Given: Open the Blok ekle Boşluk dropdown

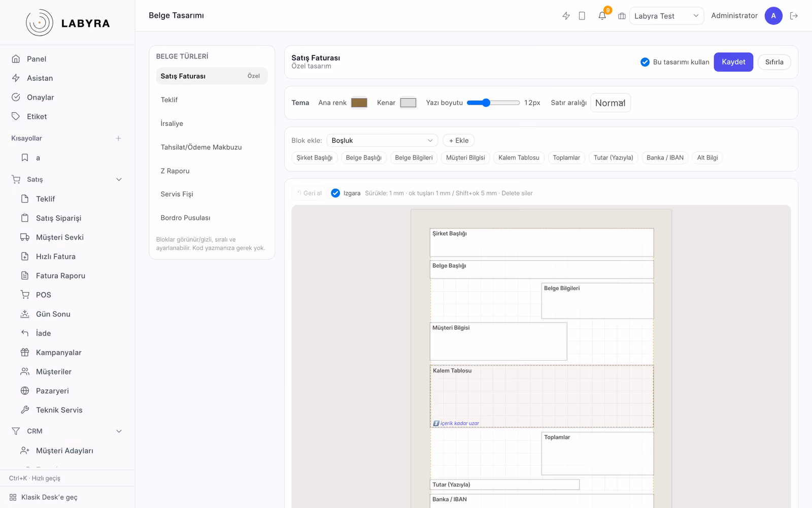Looking at the screenshot, I should (382, 140).
